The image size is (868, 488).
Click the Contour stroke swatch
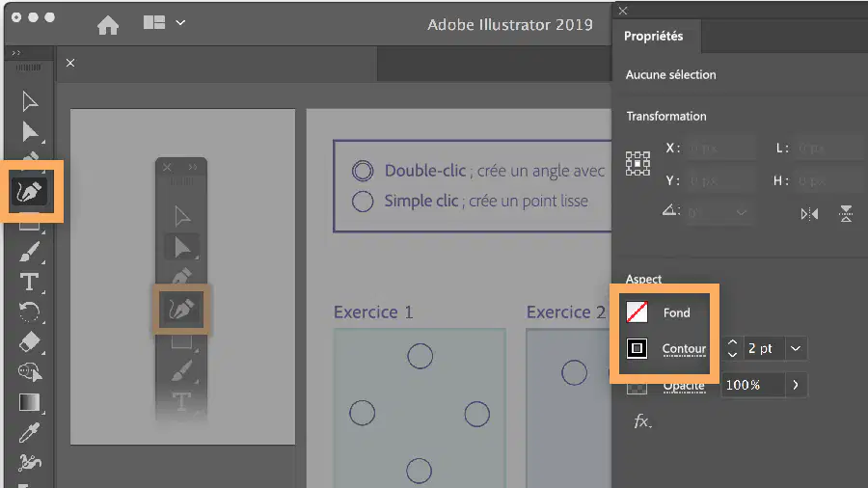[x=637, y=348]
